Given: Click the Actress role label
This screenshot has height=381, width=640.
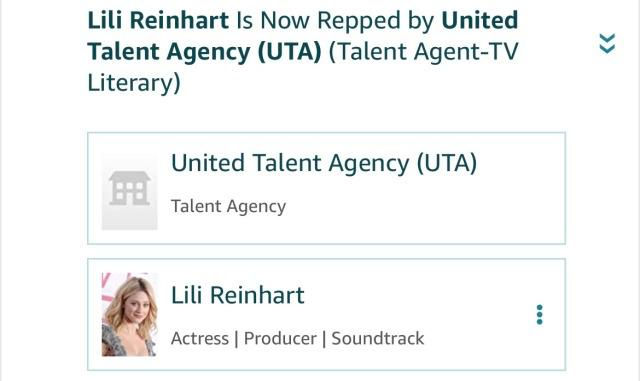Looking at the screenshot, I should coord(200,339).
